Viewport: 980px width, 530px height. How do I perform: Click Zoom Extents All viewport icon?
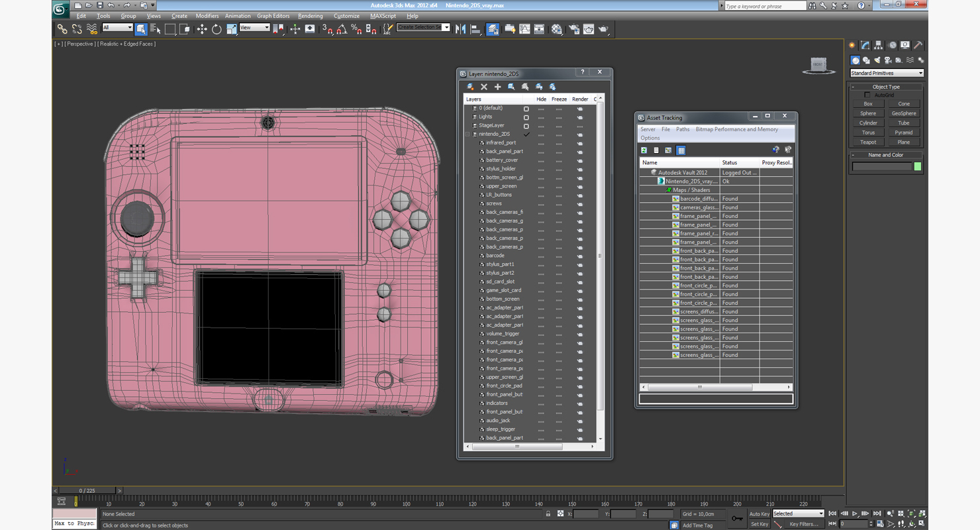click(922, 513)
